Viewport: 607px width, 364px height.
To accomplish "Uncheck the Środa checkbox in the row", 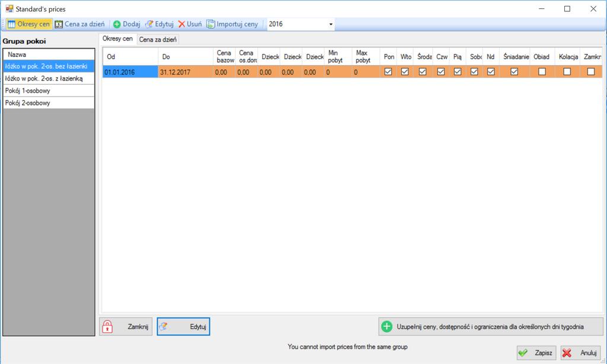I will click(423, 72).
